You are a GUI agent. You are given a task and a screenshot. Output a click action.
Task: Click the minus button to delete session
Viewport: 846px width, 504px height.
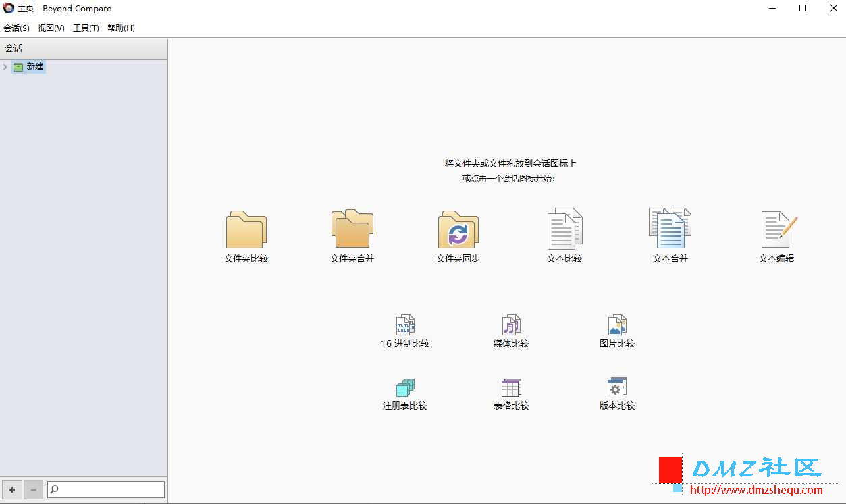click(34, 489)
